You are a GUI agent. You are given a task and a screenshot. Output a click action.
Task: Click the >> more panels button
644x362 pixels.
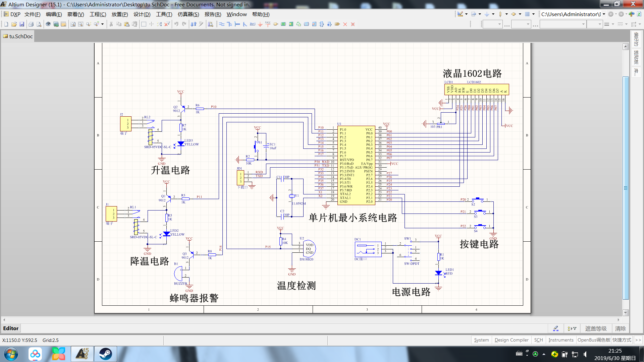tap(638, 340)
